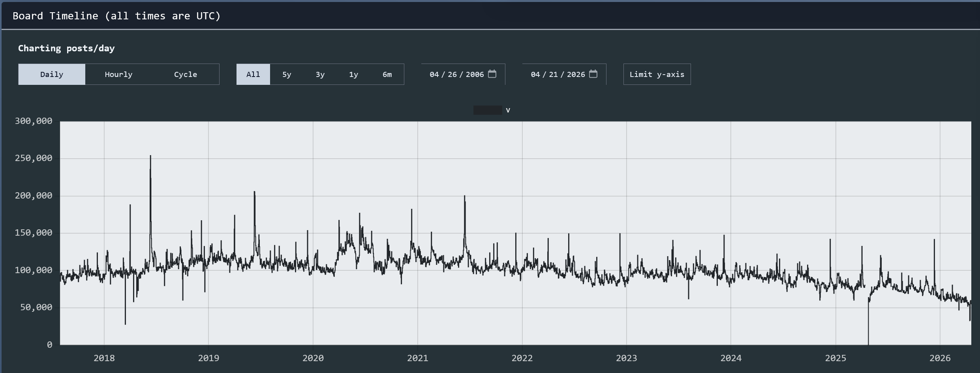Image resolution: width=980 pixels, height=373 pixels.
Task: Switch to Hourly charting mode
Action: coord(118,74)
